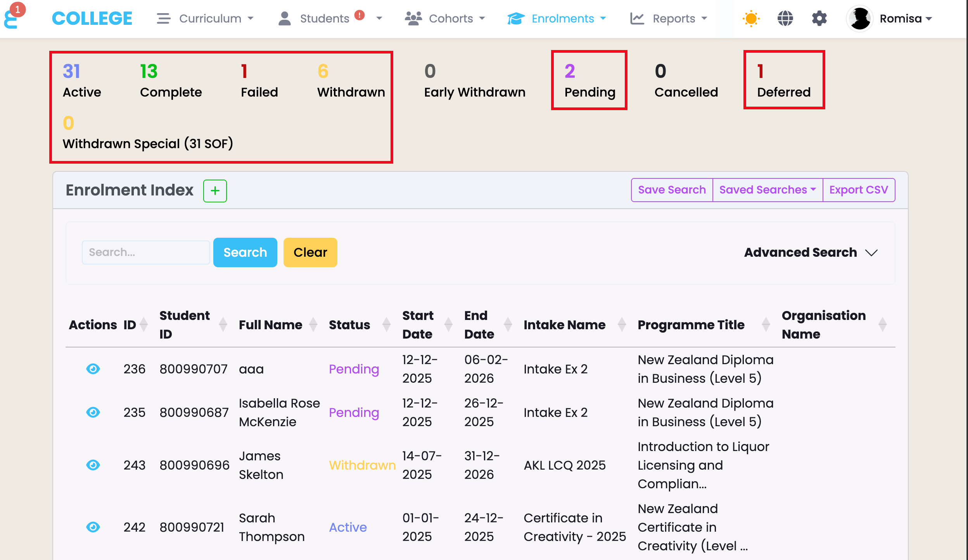Click the yellow Clear button
Image resolution: width=968 pixels, height=560 pixels.
point(310,252)
